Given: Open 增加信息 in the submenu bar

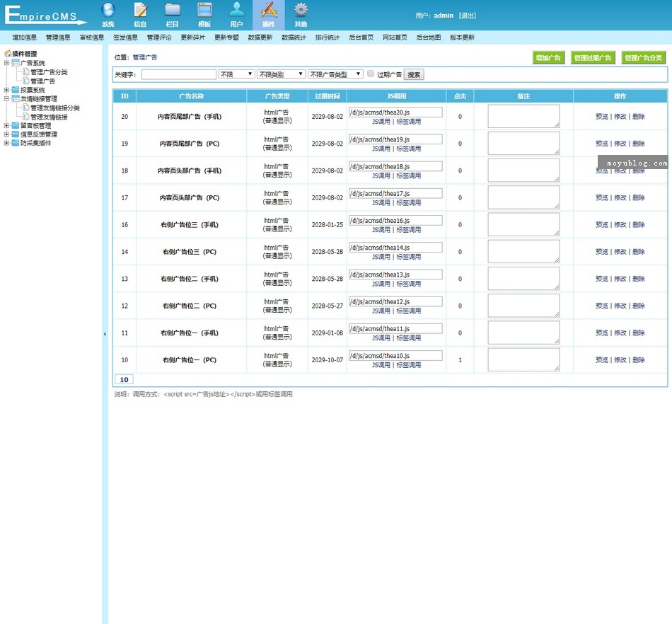Looking at the screenshot, I should point(25,37).
